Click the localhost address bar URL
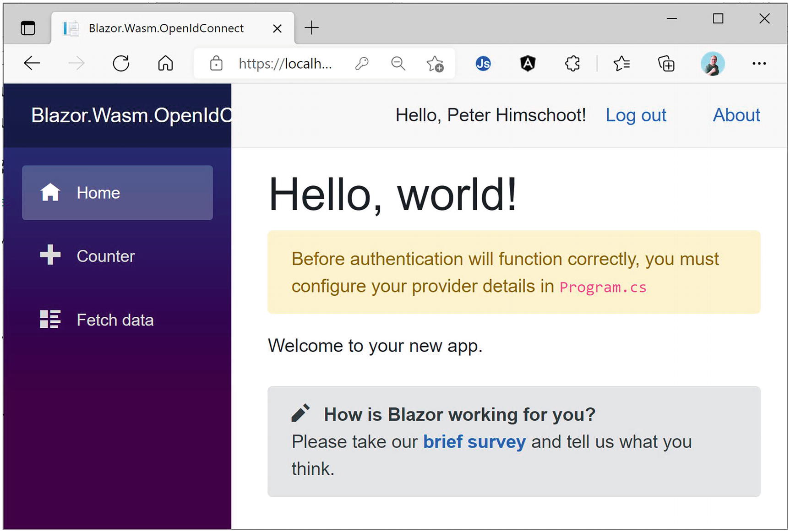The height and width of the screenshot is (532, 790). pos(285,63)
